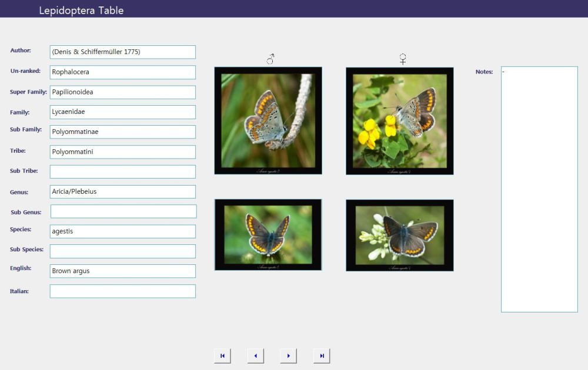This screenshot has width=588, height=370.
Task: Select the Super Family field with Papilionoidea
Action: click(122, 92)
